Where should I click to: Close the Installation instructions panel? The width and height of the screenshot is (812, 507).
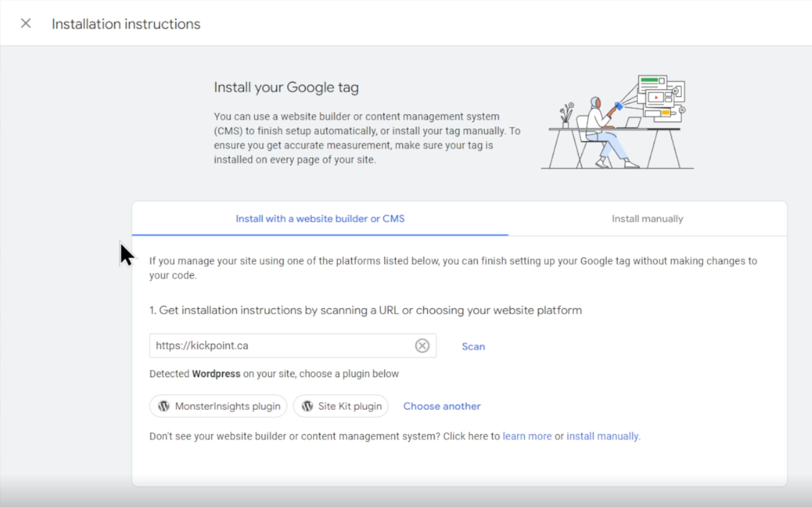click(x=26, y=24)
